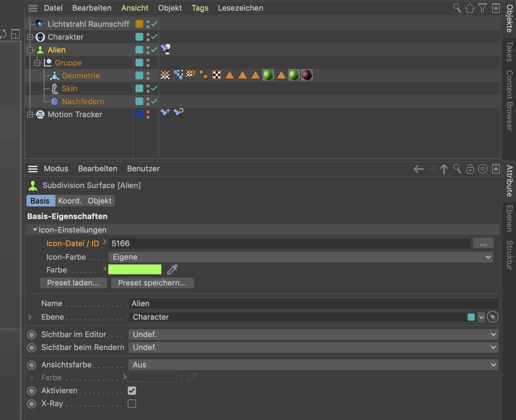516x420 pixels.
Task: Select the first orange triangle selection tag
Action: (x=230, y=75)
